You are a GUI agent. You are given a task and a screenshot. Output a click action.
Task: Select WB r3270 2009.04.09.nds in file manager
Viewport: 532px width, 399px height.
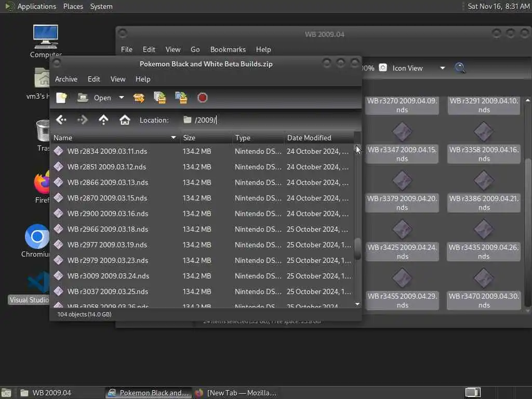(402, 105)
